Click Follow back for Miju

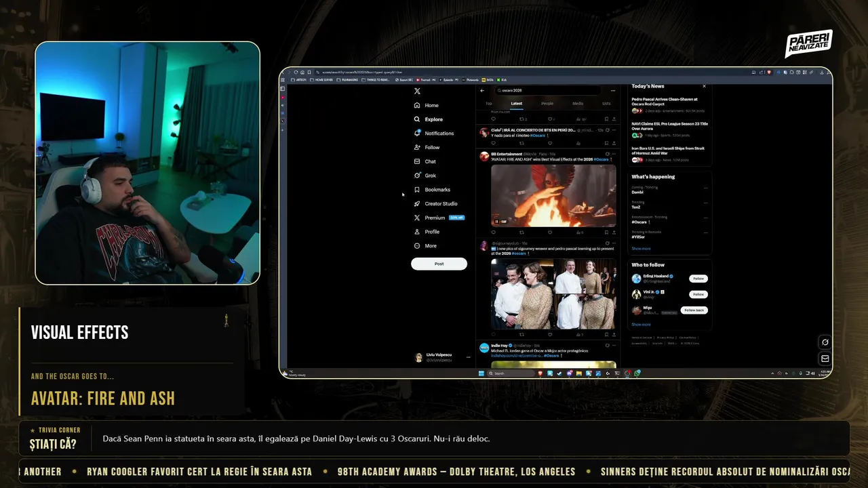point(694,310)
